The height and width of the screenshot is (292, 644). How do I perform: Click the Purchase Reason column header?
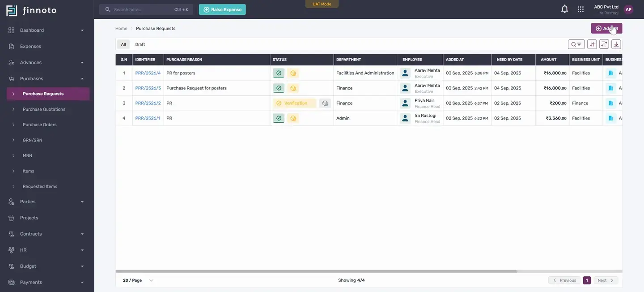click(217, 60)
